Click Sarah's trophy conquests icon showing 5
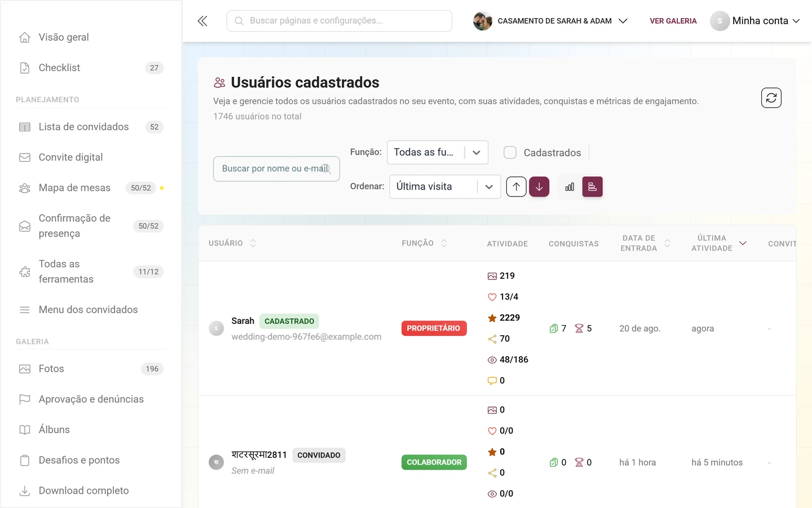The width and height of the screenshot is (812, 508). (579, 329)
